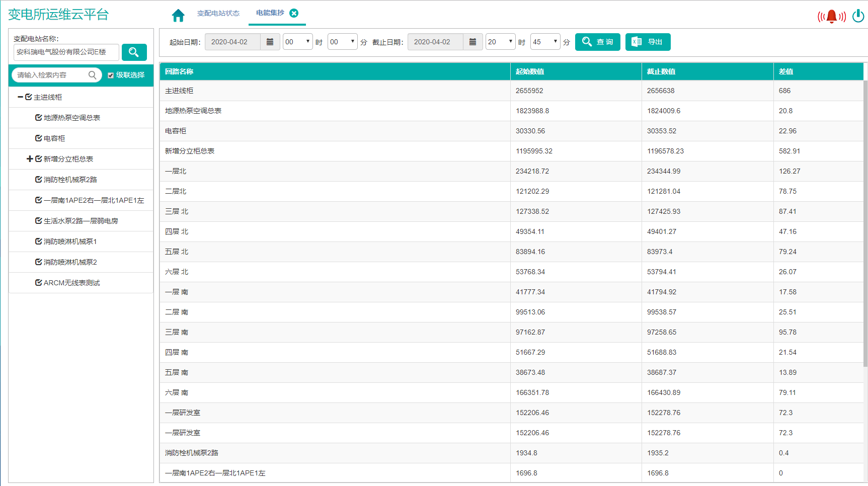This screenshot has height=486, width=868.
Task: Click the value 30330.56
Action: (x=530, y=131)
